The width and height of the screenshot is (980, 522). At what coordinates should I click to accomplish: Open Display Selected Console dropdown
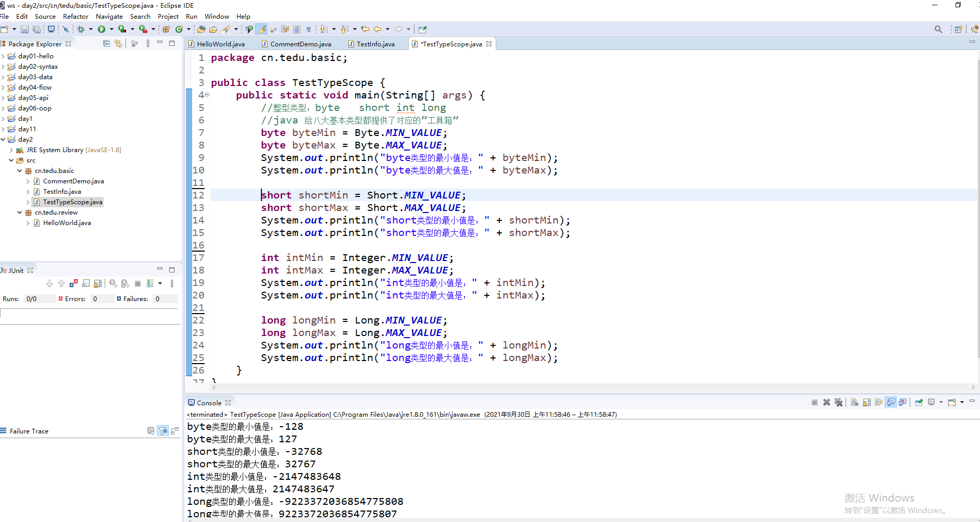click(941, 402)
